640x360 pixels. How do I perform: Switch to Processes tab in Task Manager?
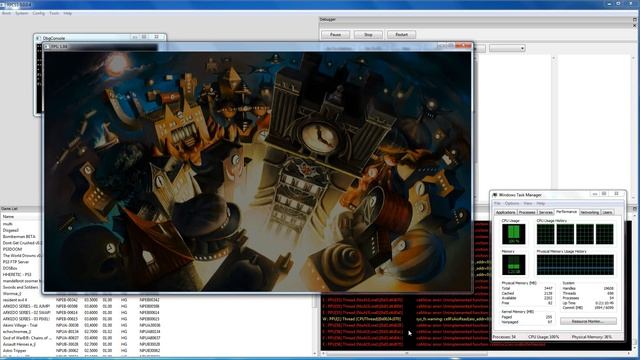pos(527,212)
